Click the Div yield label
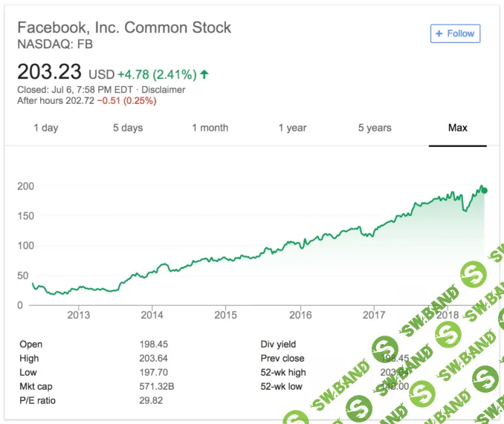Image resolution: width=504 pixels, height=424 pixels. 277,344
